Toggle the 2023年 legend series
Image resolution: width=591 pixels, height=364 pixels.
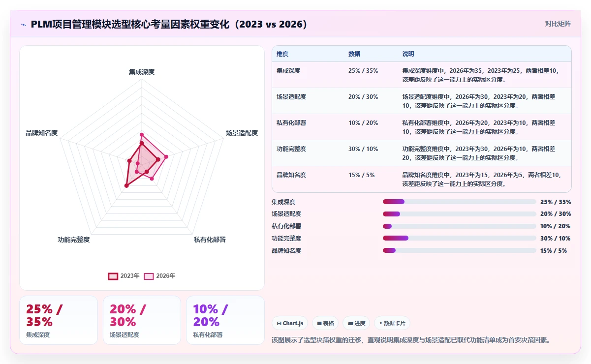click(124, 276)
